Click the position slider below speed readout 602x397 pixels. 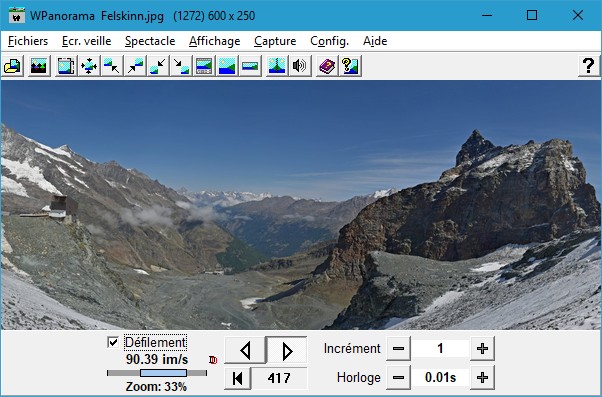157,373
